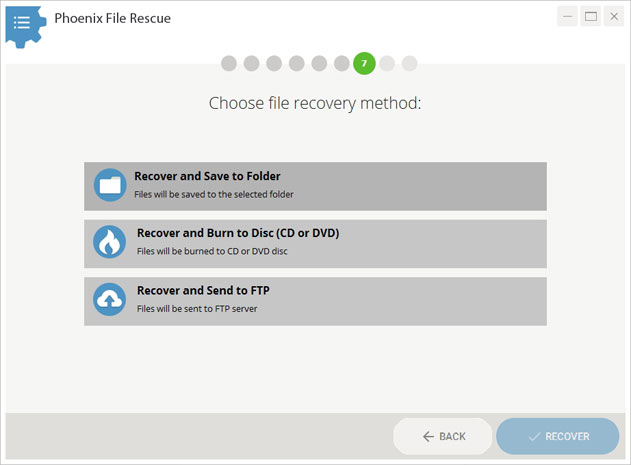The height and width of the screenshot is (465, 631).
Task: Choose Recover and Burn to Disc (CD or DVD)
Action: [x=315, y=244]
